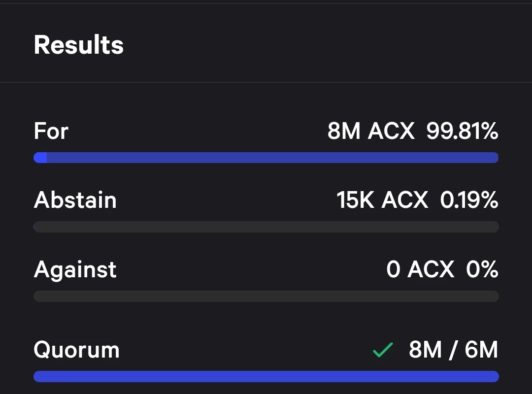
Task: Click the 0.19% abstain percentage
Action: coord(469,200)
